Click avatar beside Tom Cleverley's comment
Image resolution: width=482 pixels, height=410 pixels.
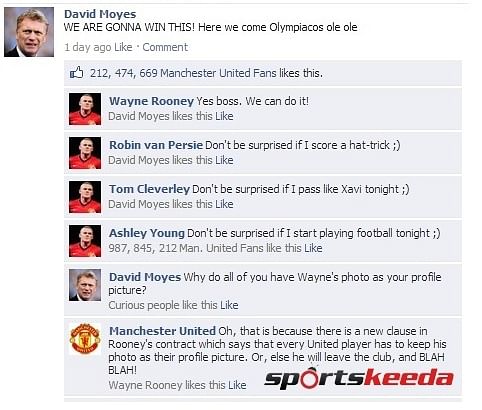pyautogui.click(x=85, y=197)
